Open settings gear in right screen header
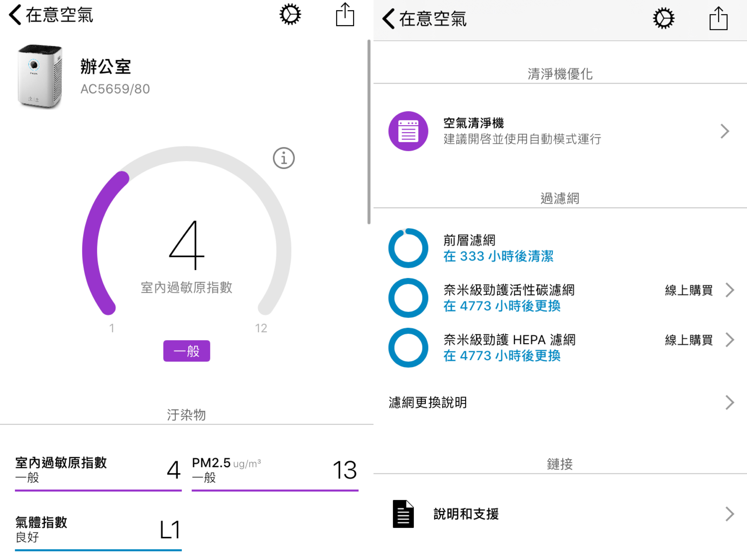Screen dimensions: 747x560 (x=663, y=19)
